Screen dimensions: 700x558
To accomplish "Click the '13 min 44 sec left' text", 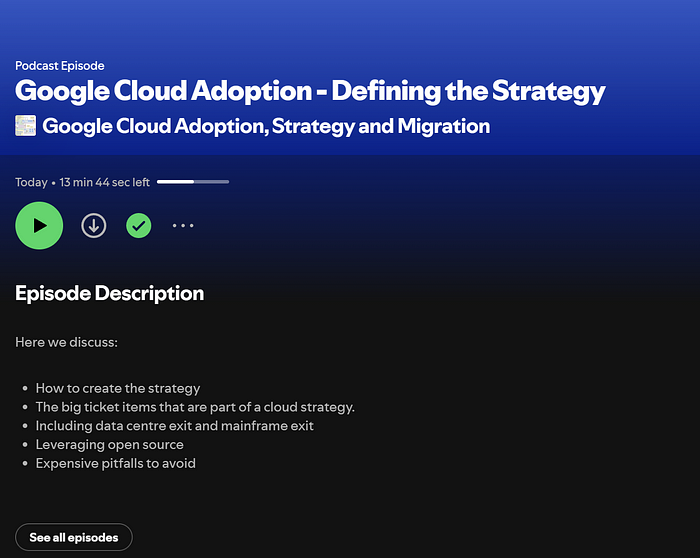I will click(x=104, y=182).
